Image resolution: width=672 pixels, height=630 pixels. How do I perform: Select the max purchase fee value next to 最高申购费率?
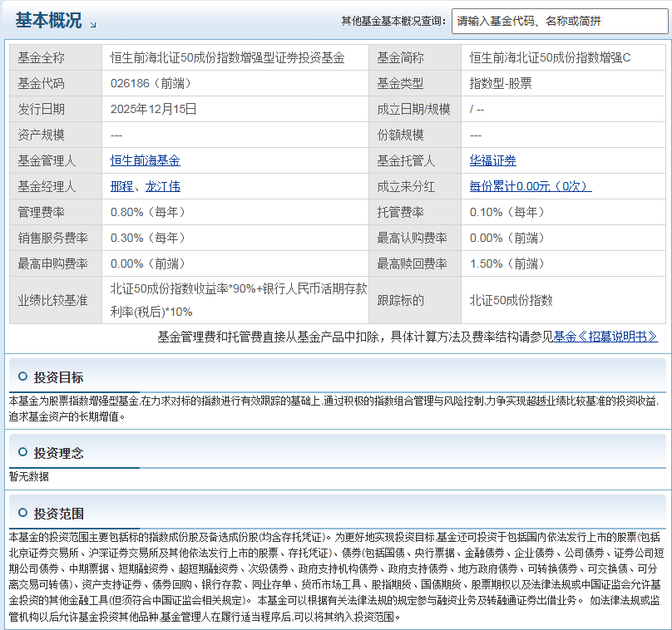pyautogui.click(x=148, y=263)
